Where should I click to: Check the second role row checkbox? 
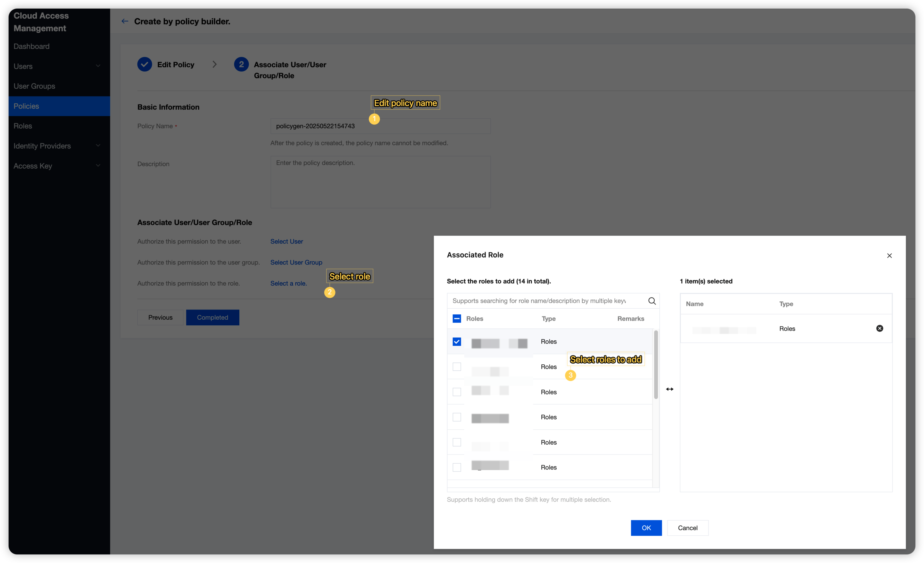point(457,367)
